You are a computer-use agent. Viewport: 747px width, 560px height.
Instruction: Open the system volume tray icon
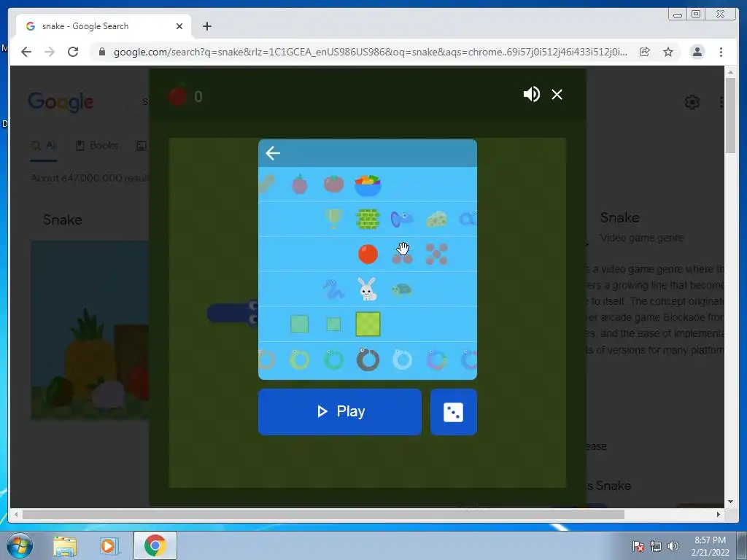[673, 546]
